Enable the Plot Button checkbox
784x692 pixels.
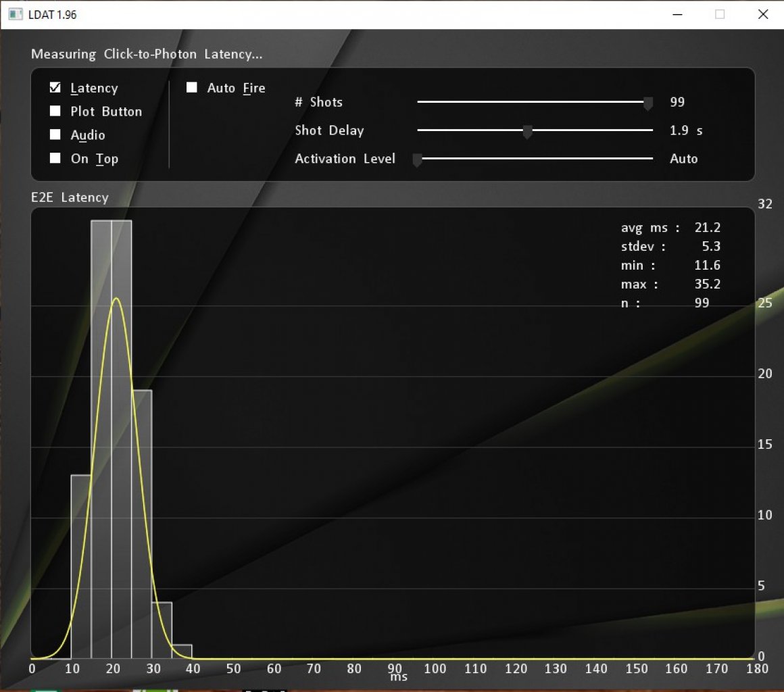click(x=55, y=111)
